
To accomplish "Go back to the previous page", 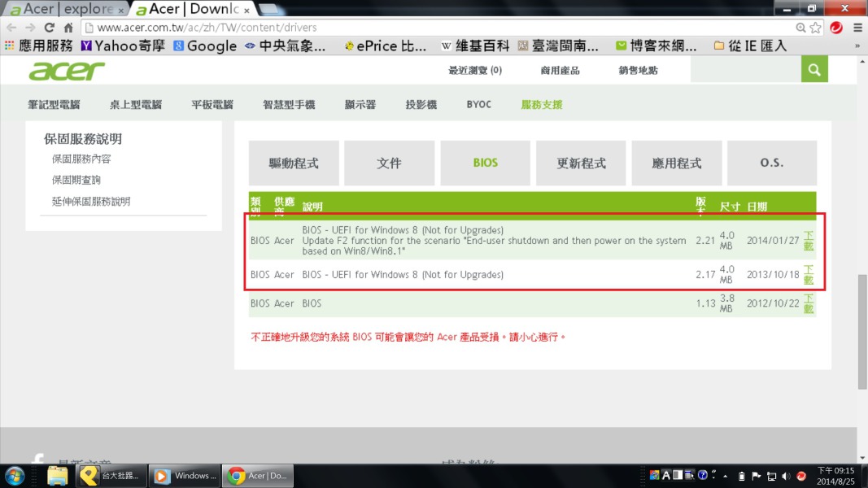I will coord(11,28).
